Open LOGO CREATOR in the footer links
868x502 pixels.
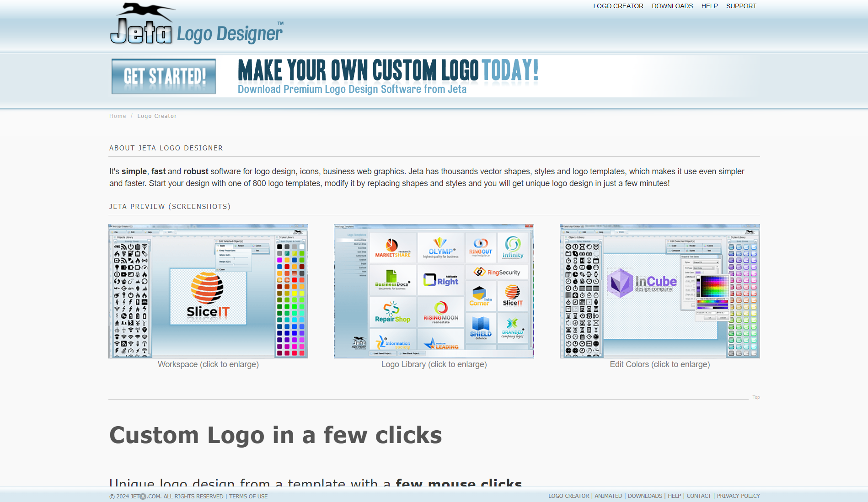pyautogui.click(x=569, y=496)
